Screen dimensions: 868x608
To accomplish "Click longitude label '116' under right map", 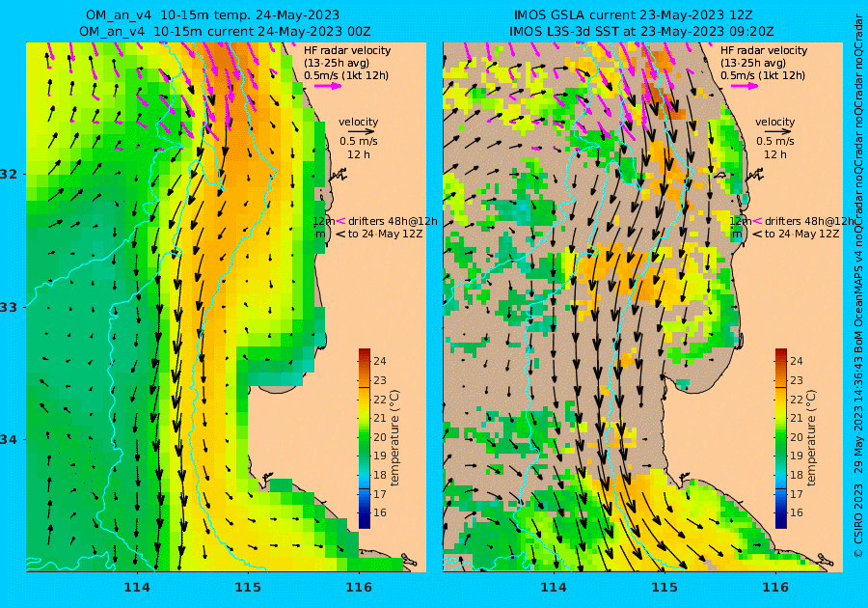I will (775, 587).
